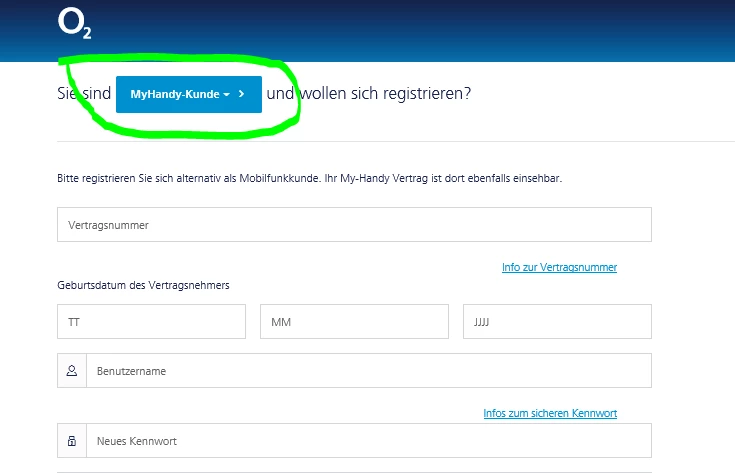Click the JJJJ year field
The height and width of the screenshot is (473, 735).
557,322
